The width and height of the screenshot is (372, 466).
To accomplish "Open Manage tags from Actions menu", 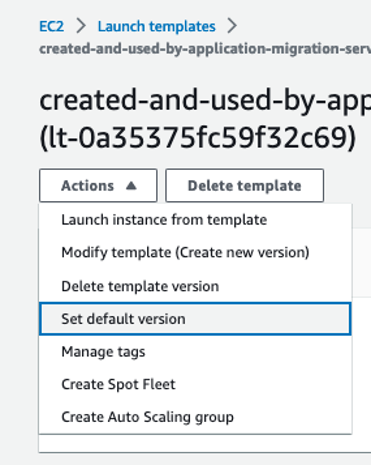I will click(x=195, y=352).
